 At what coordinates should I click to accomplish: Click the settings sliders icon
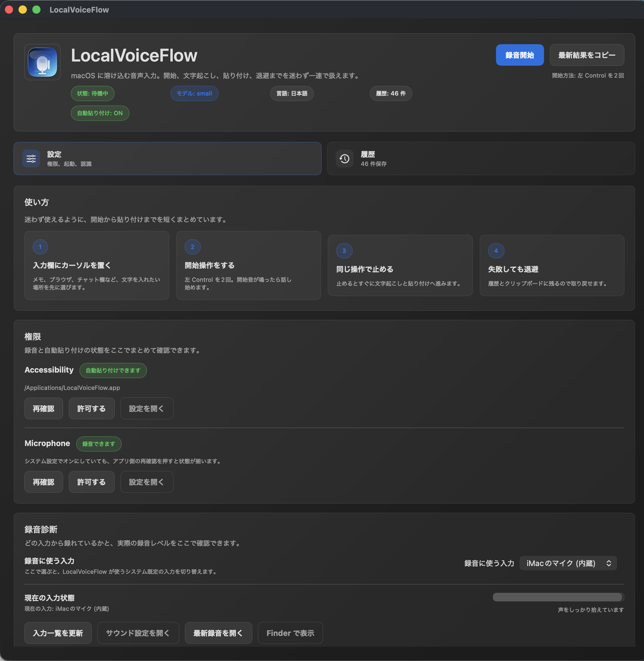click(x=31, y=159)
